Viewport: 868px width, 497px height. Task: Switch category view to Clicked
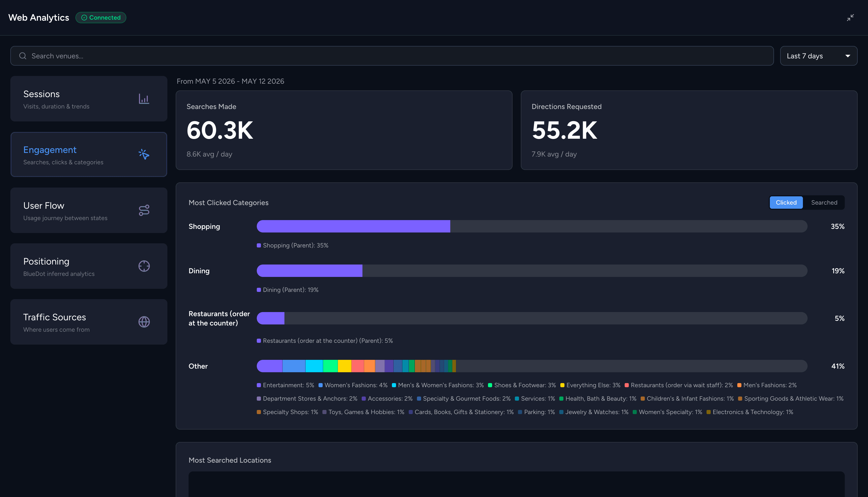pos(786,203)
